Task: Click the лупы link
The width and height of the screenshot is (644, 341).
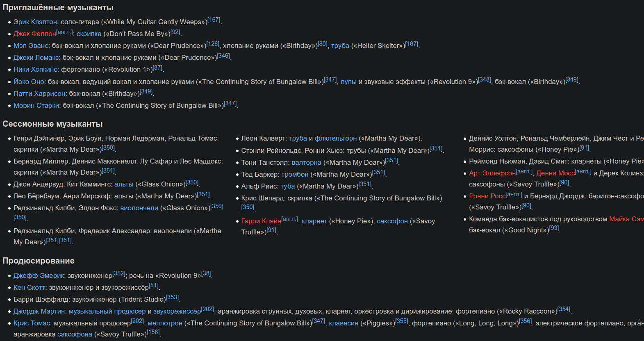Action: [x=348, y=82]
